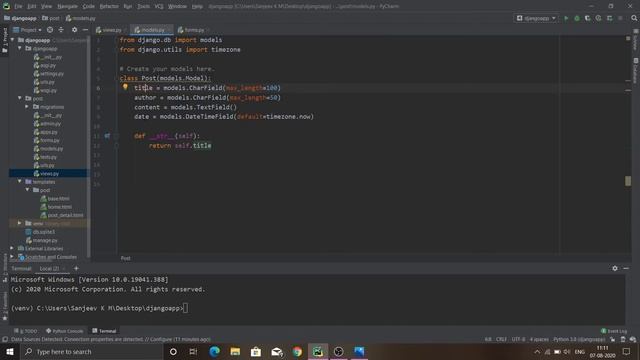The height and width of the screenshot is (360, 640).
Task: Open the File menu
Action: click(x=18, y=6)
